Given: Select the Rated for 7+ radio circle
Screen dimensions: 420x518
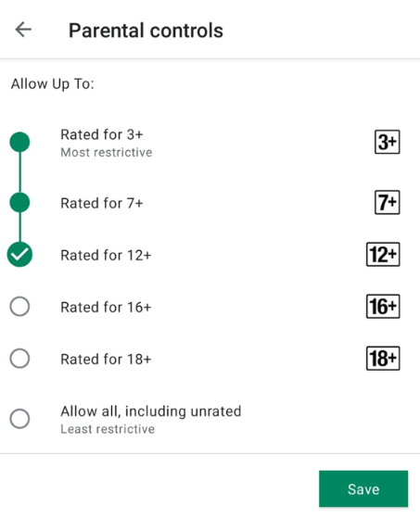Looking at the screenshot, I should [19, 203].
